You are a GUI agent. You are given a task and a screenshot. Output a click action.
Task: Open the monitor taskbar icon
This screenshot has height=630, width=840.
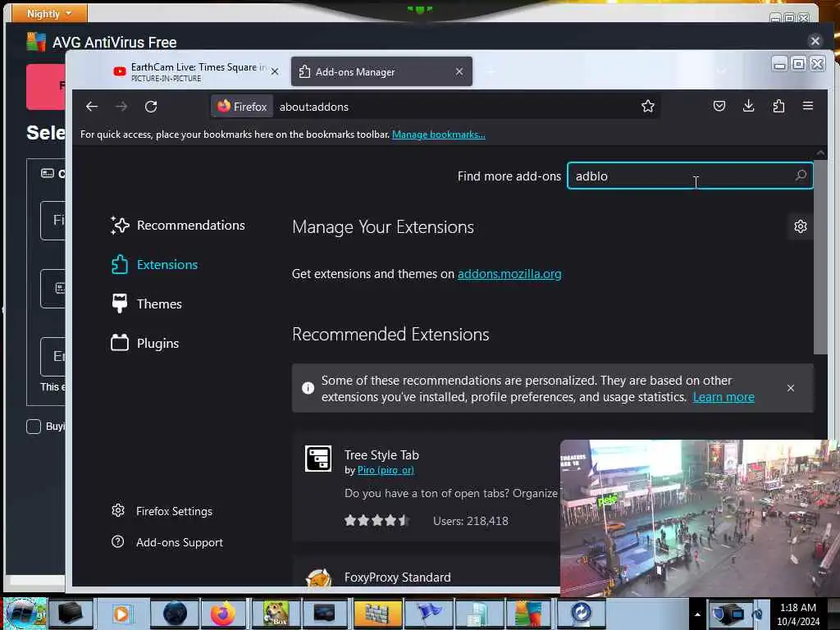[x=325, y=614]
